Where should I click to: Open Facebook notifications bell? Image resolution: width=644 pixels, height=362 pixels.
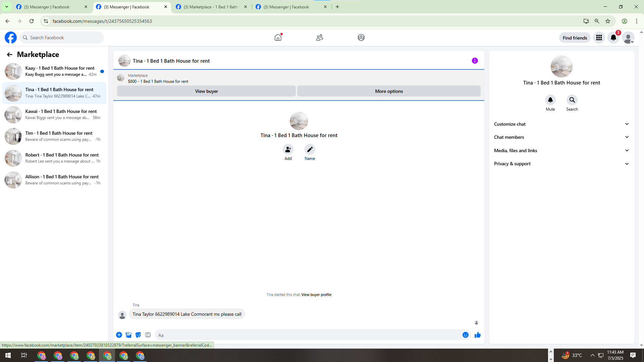[x=613, y=38]
